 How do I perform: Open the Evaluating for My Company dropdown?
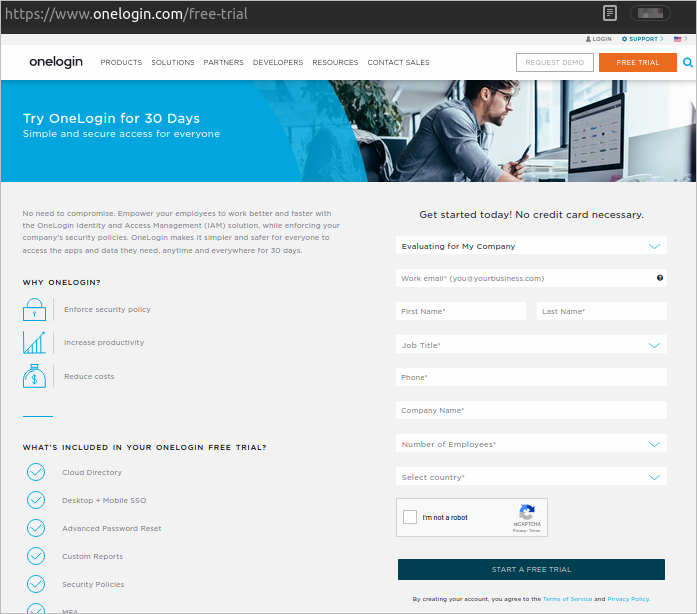click(x=531, y=246)
